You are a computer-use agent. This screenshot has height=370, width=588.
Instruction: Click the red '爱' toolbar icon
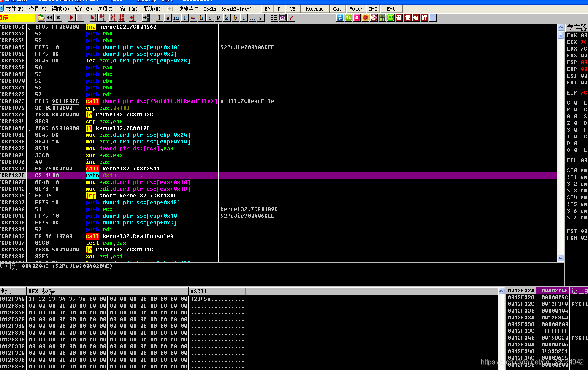pos(408,17)
